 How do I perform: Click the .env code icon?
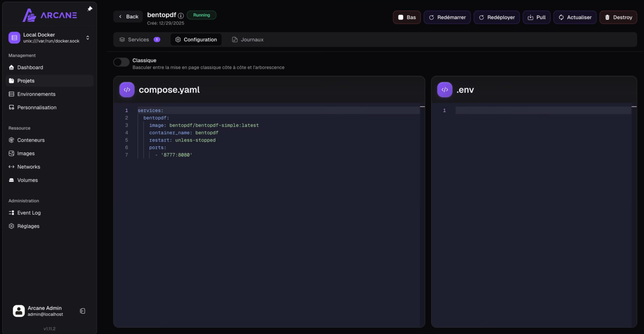[x=444, y=90]
